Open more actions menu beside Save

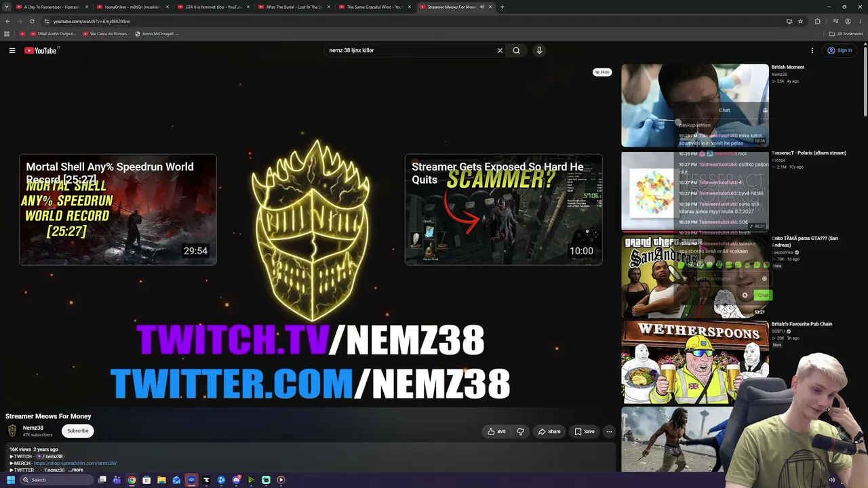609,431
